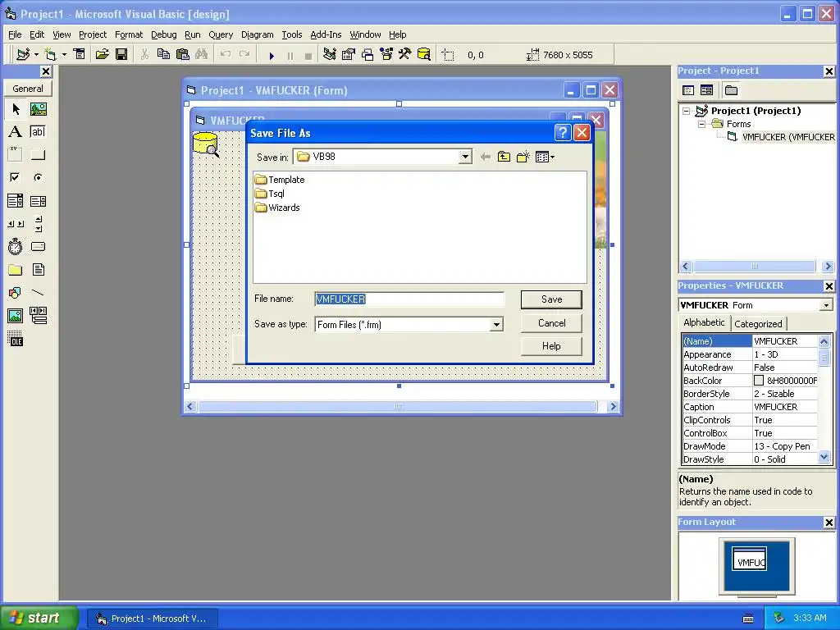The height and width of the screenshot is (630, 840).
Task: Select the vertical scrollbar tool
Action: click(38, 224)
